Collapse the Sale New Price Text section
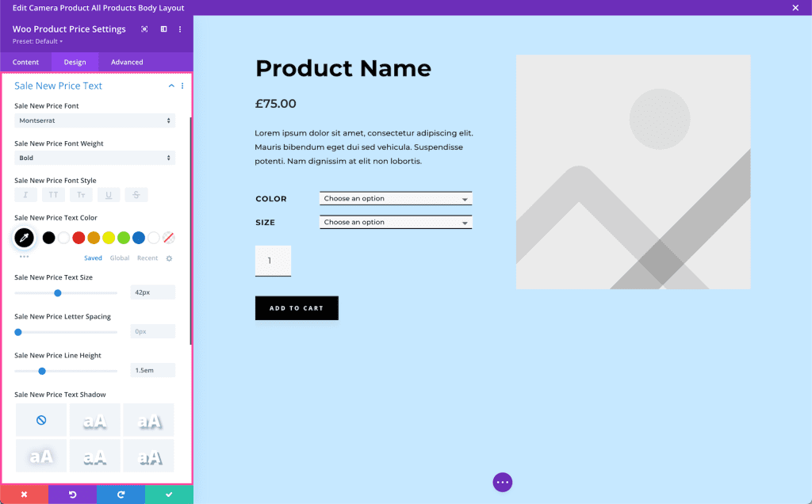This screenshot has height=504, width=812. click(170, 85)
